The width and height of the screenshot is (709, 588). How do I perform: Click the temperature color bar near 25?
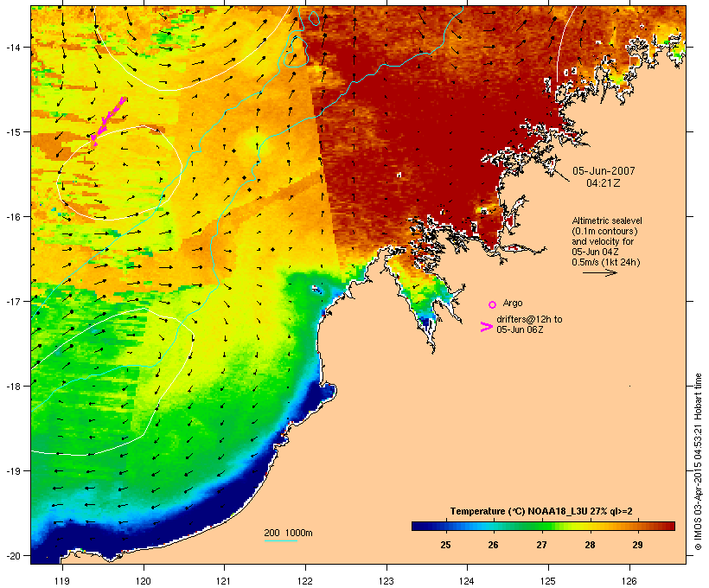tap(445, 526)
